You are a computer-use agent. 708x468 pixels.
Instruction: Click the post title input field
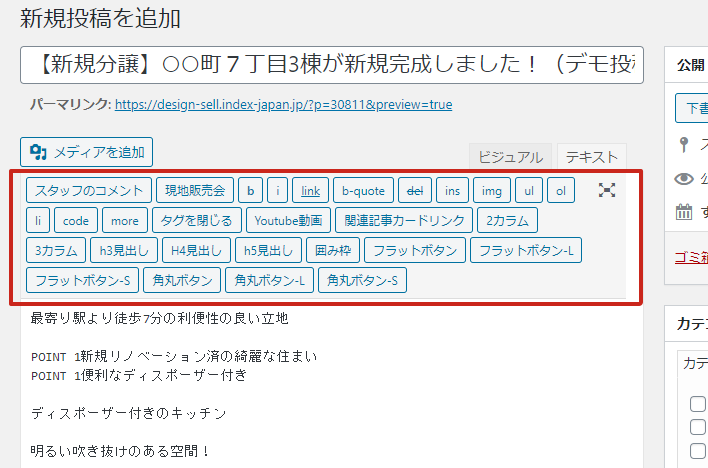click(331, 65)
